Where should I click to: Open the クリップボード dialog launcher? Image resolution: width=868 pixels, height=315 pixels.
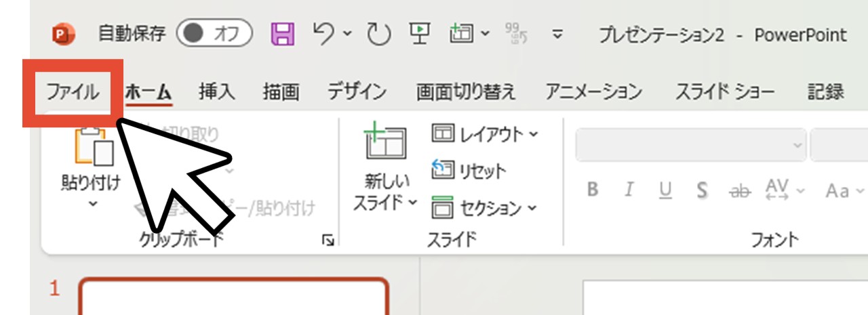click(x=328, y=240)
